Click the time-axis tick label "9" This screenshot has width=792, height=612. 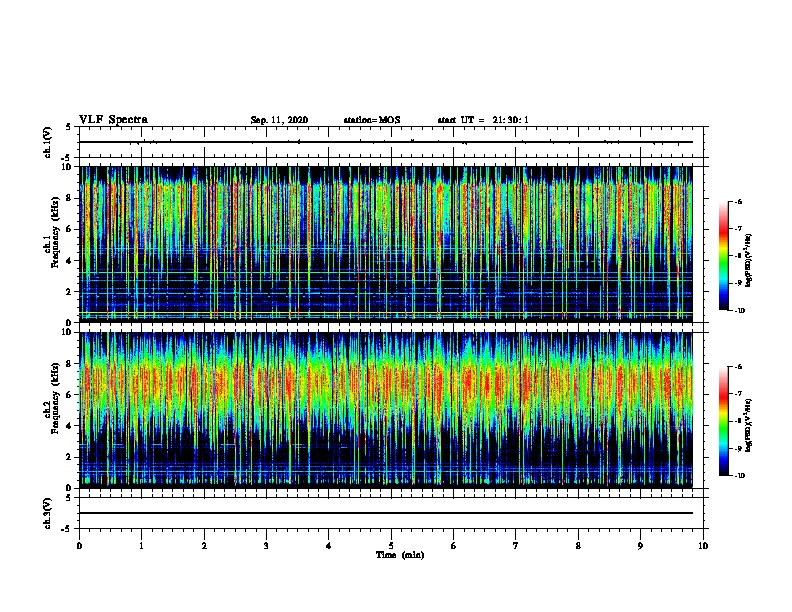[x=640, y=546]
